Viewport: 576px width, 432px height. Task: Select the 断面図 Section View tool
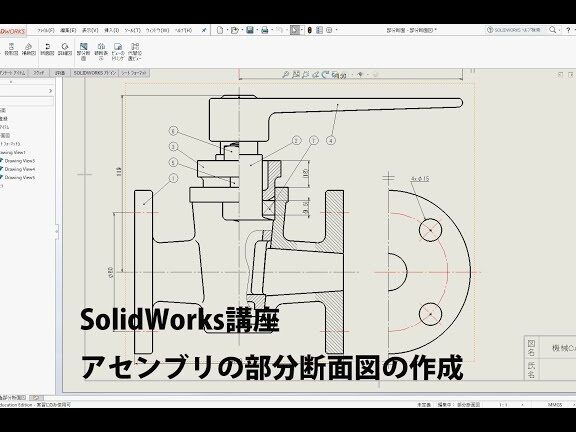point(47,49)
